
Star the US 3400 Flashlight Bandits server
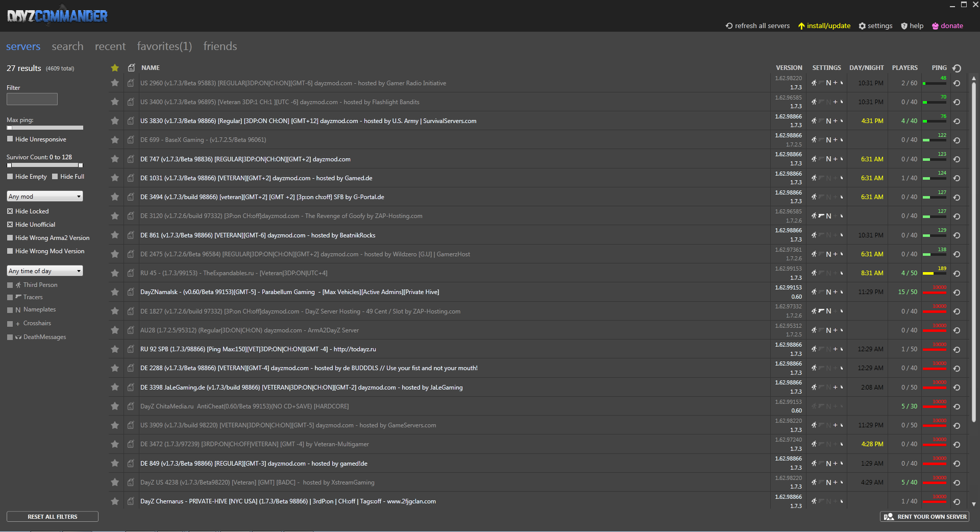tap(115, 102)
